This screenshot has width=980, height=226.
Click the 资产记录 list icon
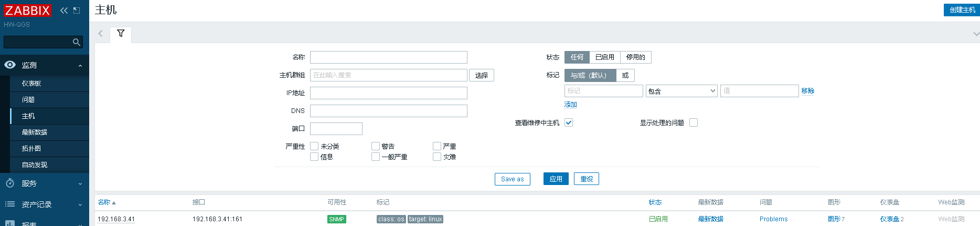[x=10, y=204]
